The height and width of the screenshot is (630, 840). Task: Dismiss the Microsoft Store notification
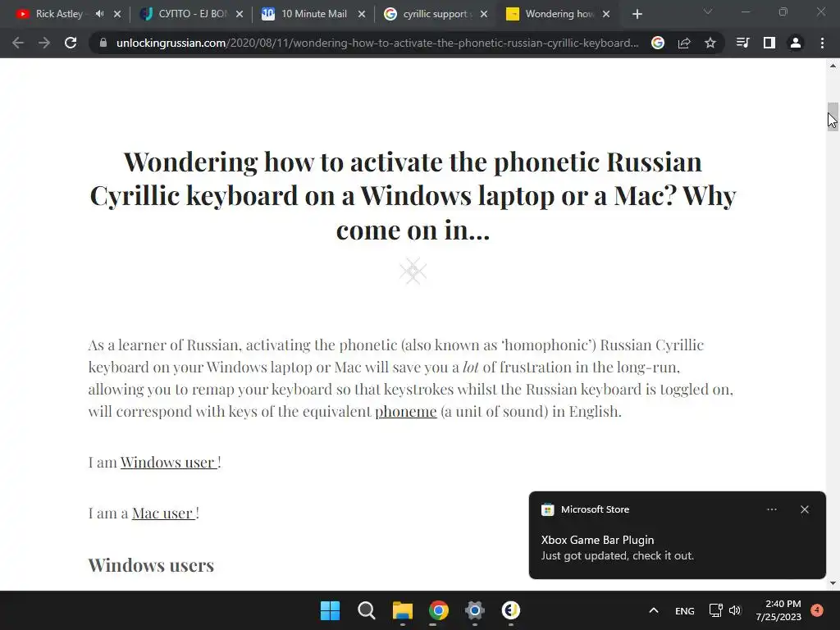805,509
